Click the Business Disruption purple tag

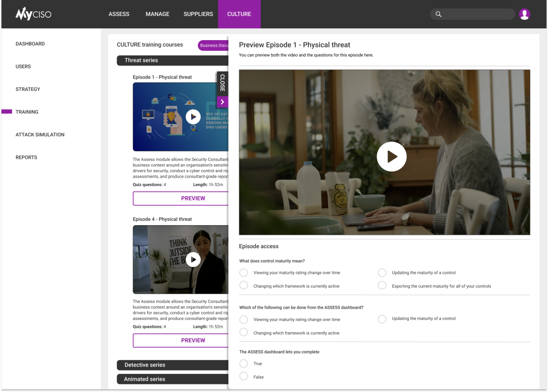tap(213, 45)
